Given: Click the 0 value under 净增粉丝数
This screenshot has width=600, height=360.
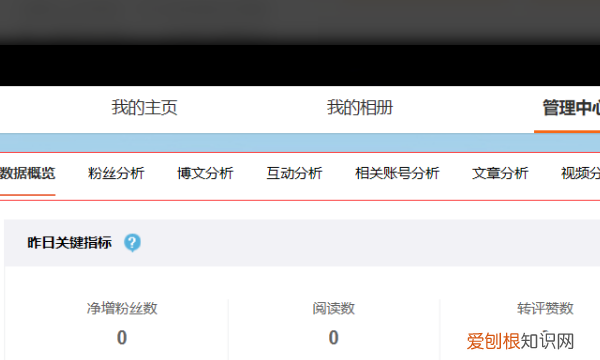Looking at the screenshot, I should pos(122,338).
